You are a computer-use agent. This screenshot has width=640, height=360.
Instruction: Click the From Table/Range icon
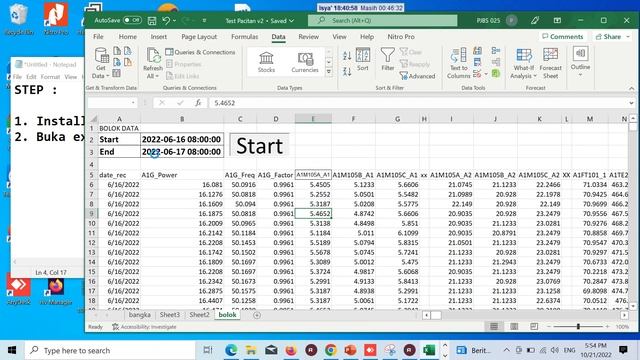click(117, 73)
